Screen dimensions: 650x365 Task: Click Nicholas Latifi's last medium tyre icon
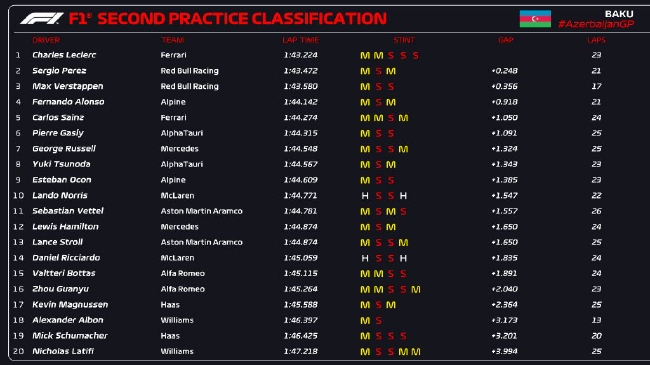coord(415,352)
